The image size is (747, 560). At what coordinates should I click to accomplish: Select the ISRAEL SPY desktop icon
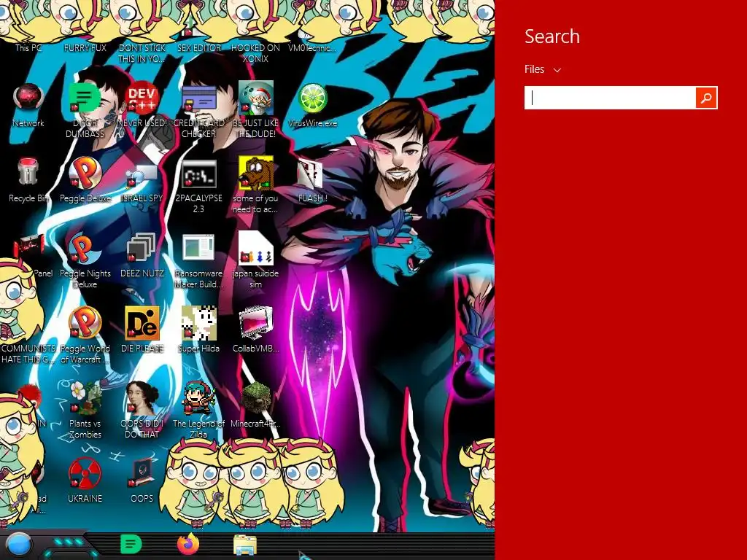pos(142,175)
